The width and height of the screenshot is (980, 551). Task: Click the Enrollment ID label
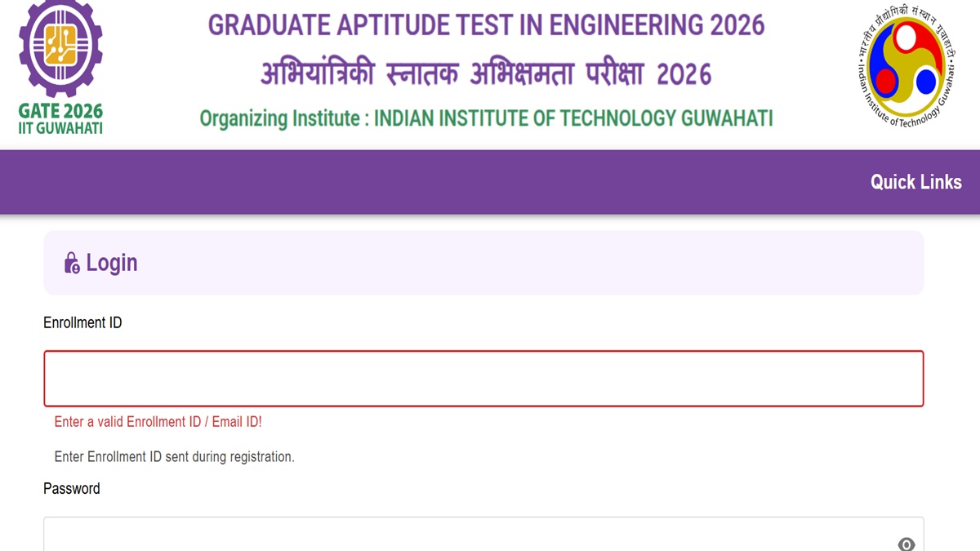coord(82,322)
